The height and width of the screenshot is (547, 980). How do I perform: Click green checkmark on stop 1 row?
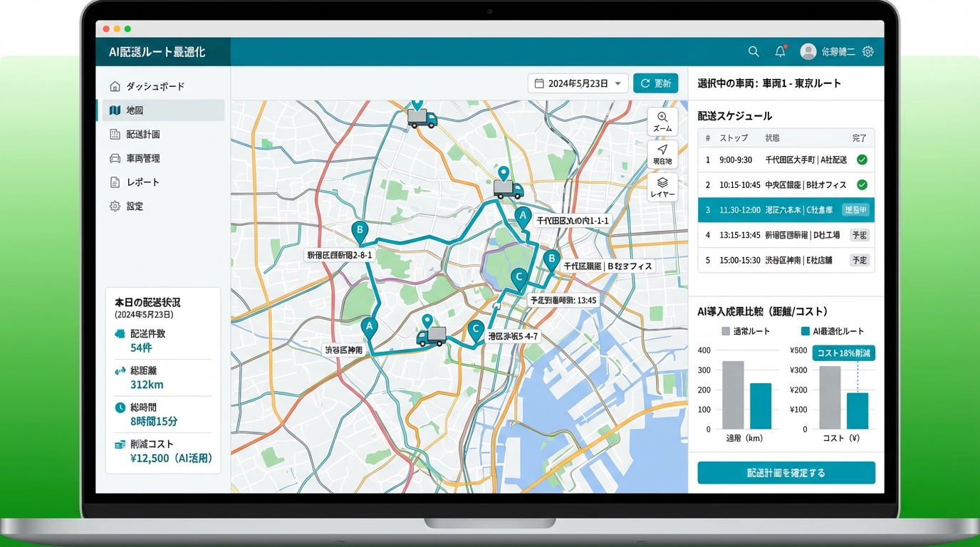(862, 160)
